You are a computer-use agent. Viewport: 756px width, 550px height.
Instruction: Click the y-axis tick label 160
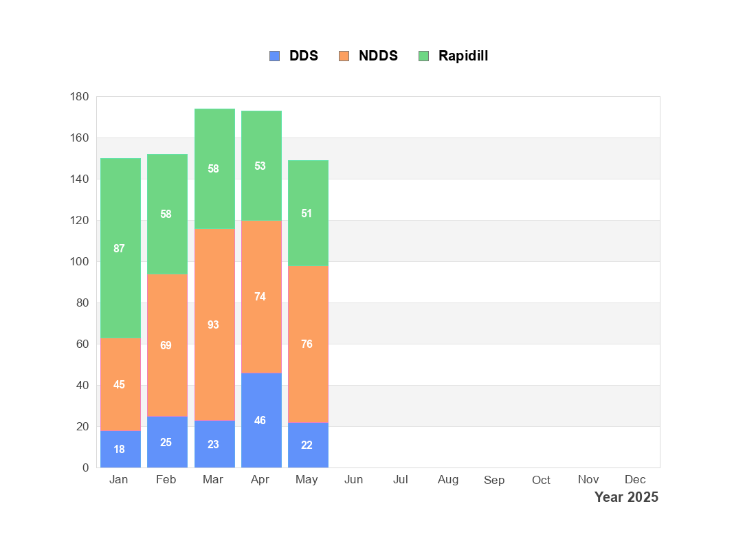pyautogui.click(x=80, y=137)
